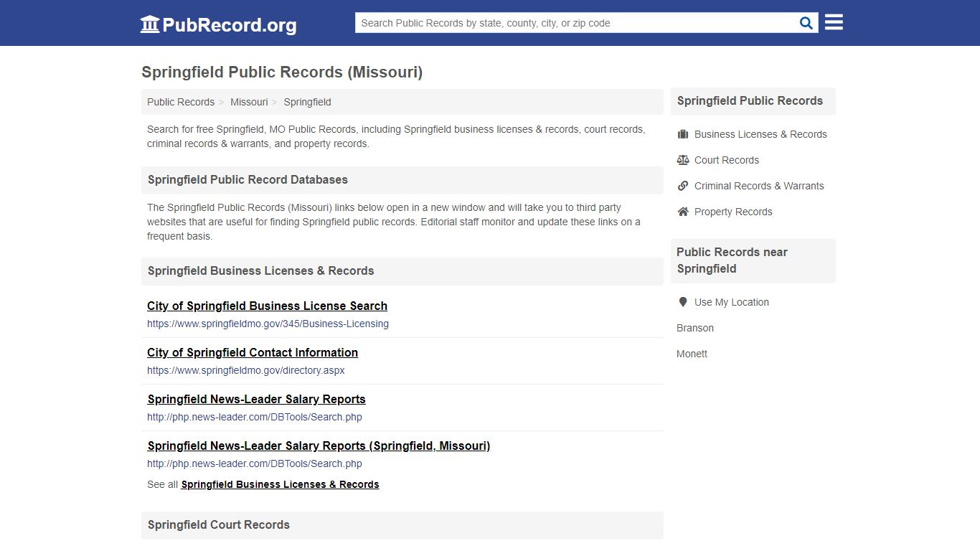Open Salary Reports (Springfield, Missouri) link
This screenshot has width=980, height=551.
click(319, 446)
